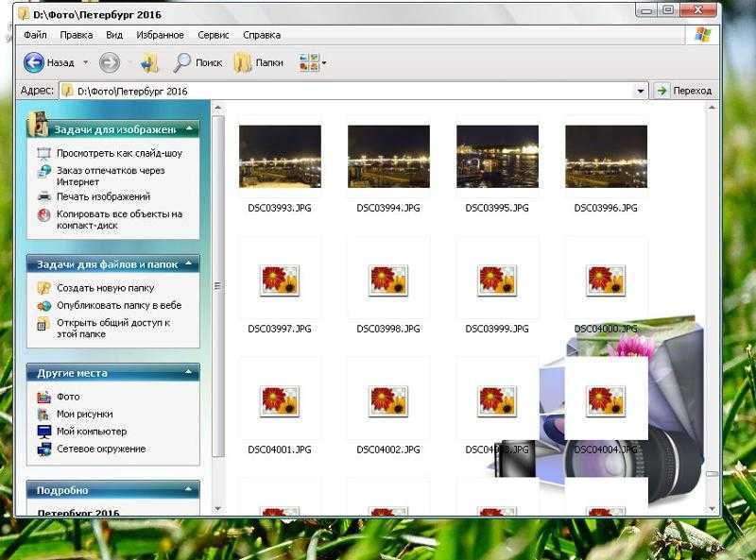Open the Файл menu
Viewport: 756px width, 560px height.
tap(35, 35)
